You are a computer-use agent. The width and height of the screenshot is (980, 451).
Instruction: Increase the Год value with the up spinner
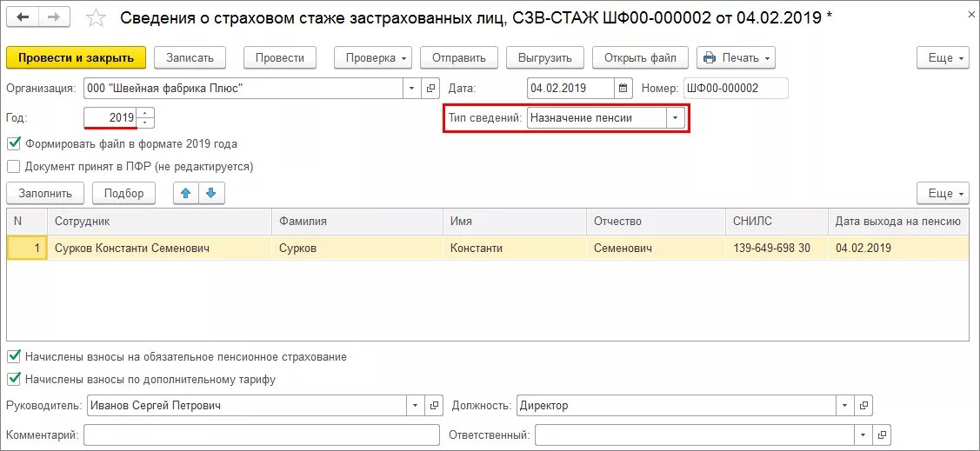145,113
